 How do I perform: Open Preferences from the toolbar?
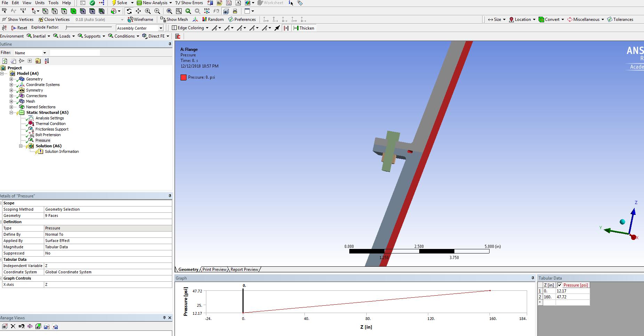click(x=242, y=19)
